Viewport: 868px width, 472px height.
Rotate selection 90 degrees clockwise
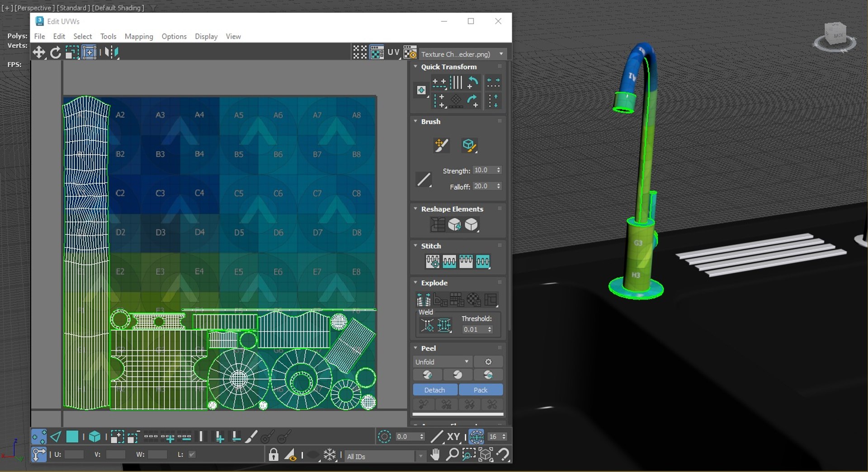(473, 101)
